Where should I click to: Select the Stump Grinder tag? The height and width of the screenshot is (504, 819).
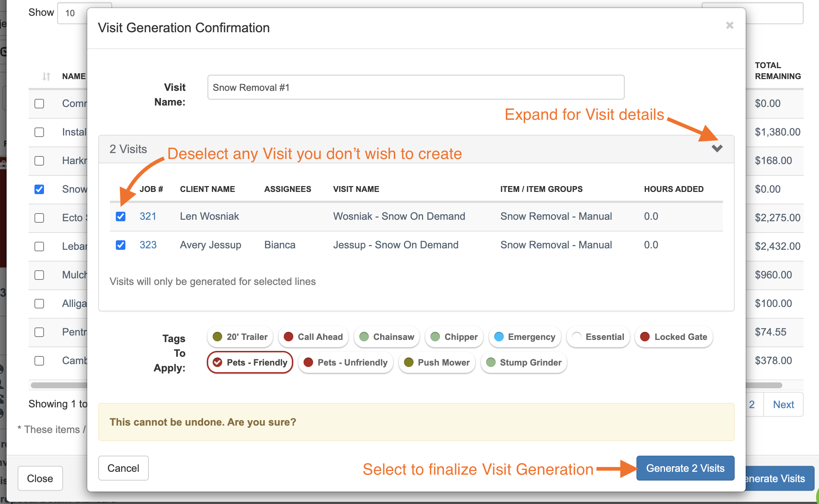coord(524,362)
